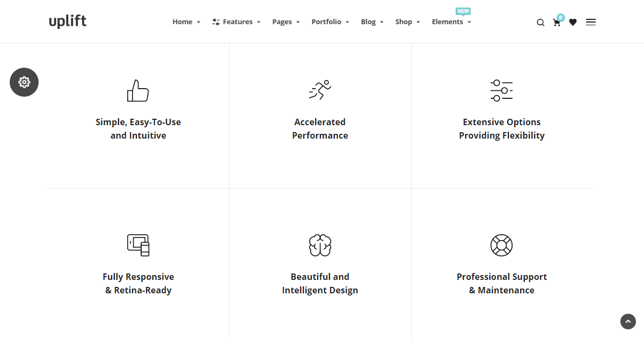This screenshot has width=644, height=339.
Task: Expand the Features dropdown menu
Action: click(236, 22)
